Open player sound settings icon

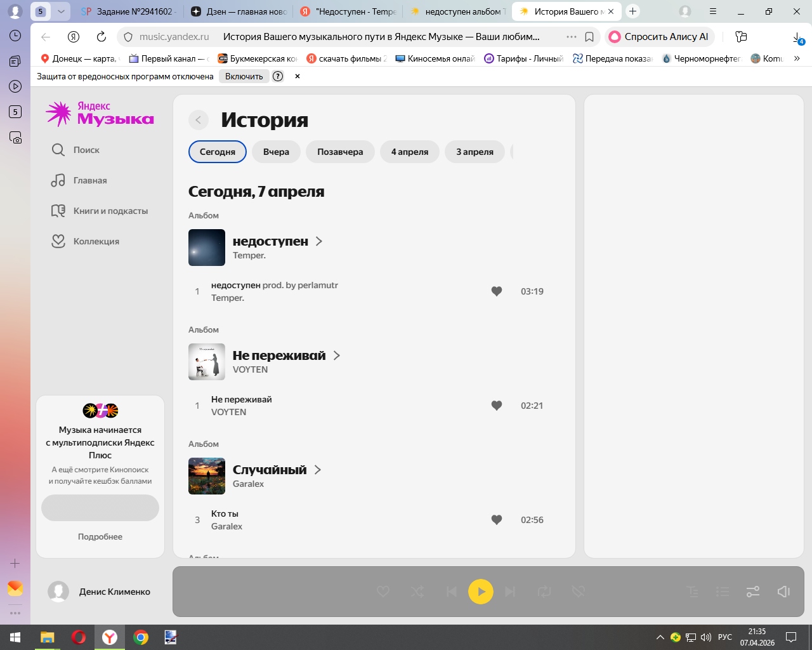coord(753,592)
